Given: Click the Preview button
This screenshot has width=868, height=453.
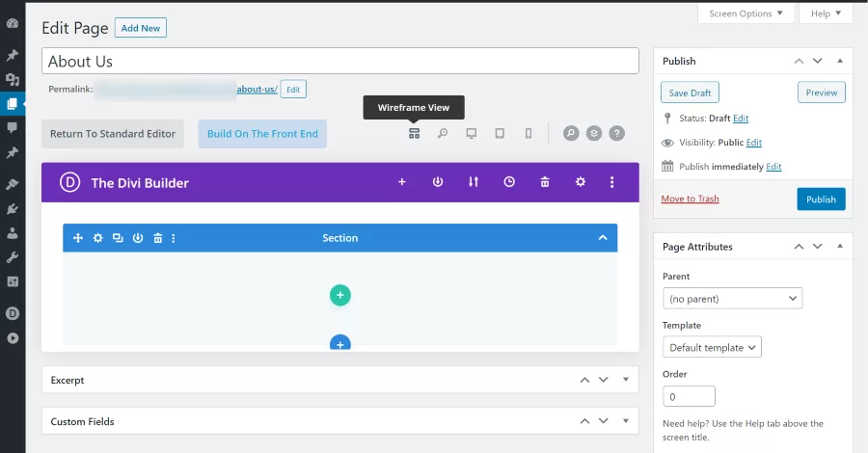Looking at the screenshot, I should click(x=822, y=93).
